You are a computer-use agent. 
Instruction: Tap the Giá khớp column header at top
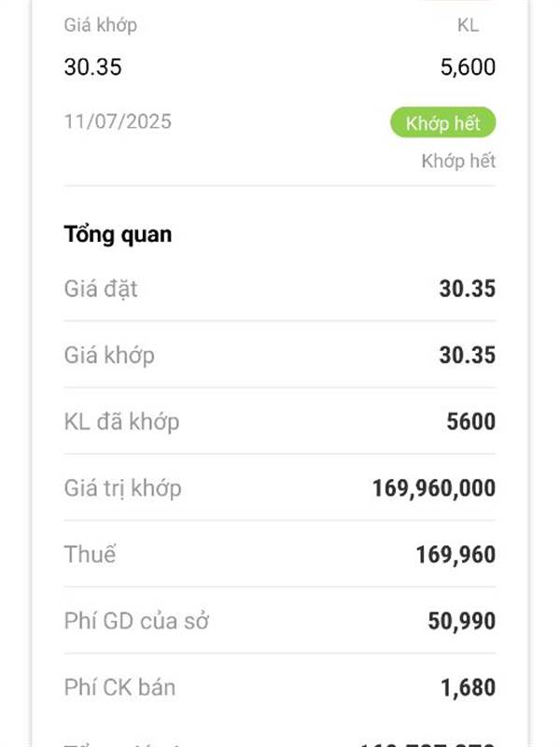pos(101,25)
